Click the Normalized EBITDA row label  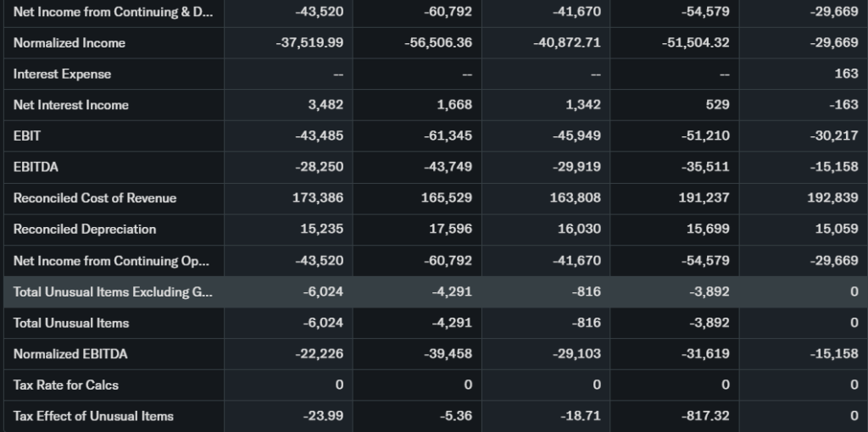tap(70, 353)
